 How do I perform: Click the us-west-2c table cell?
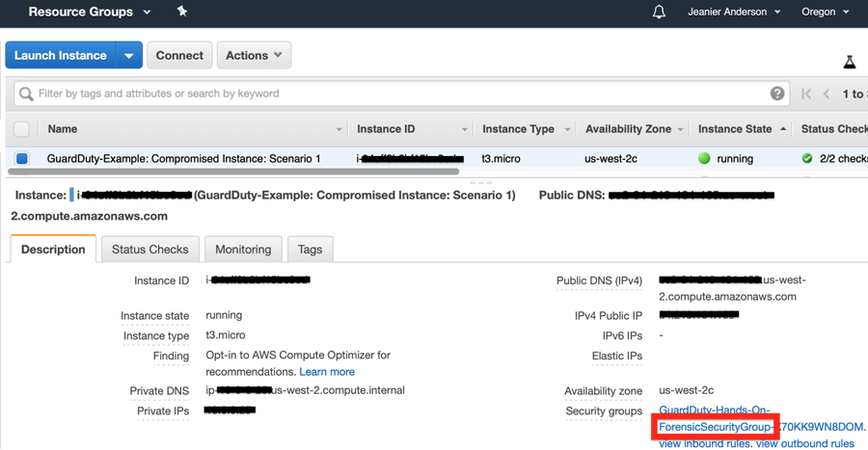[610, 159]
